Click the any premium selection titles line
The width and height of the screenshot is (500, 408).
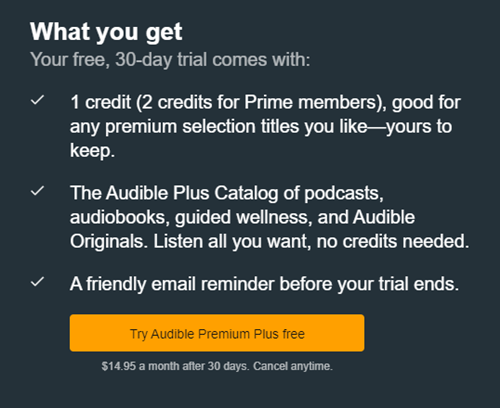(261, 127)
